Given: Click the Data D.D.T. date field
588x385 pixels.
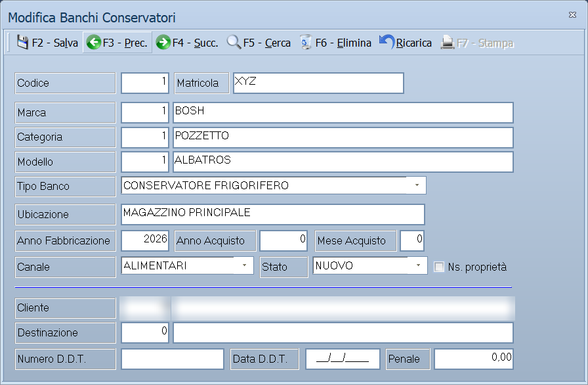Looking at the screenshot, I should tap(343, 359).
